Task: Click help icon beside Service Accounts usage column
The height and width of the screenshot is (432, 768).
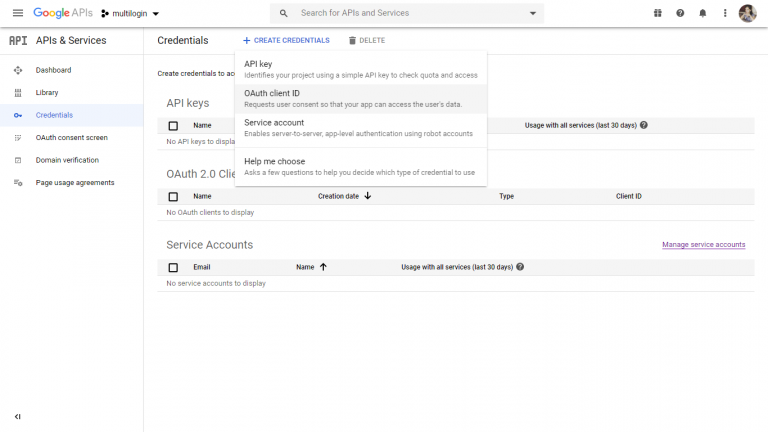Action: pos(520,267)
